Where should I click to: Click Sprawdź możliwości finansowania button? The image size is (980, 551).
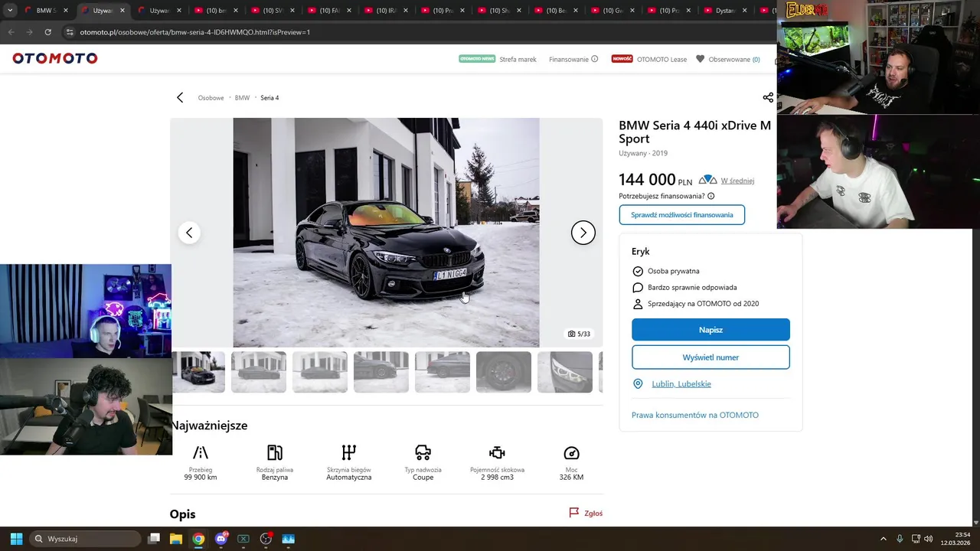[x=681, y=215]
